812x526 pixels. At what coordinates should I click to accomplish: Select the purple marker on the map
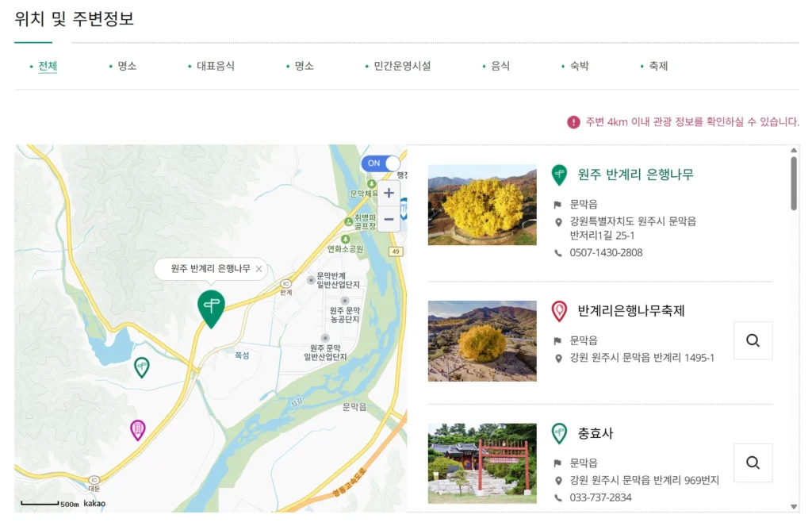pos(137,428)
